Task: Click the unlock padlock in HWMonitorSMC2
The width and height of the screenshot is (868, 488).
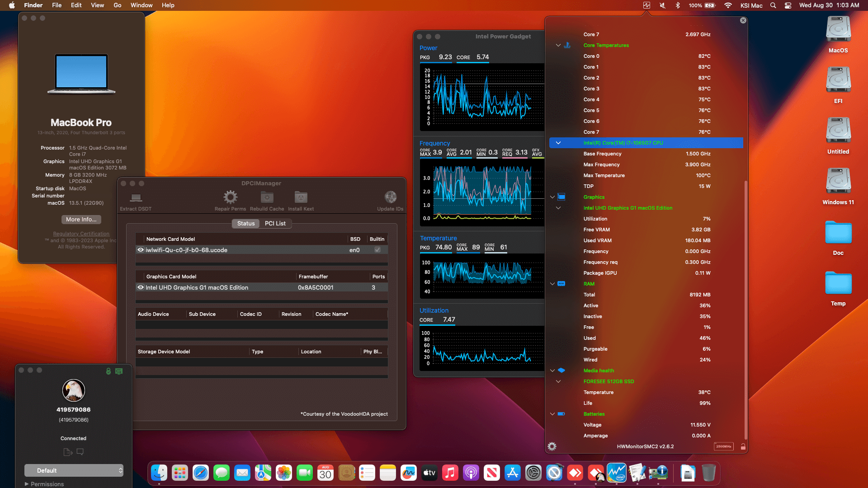Action: 743,446
